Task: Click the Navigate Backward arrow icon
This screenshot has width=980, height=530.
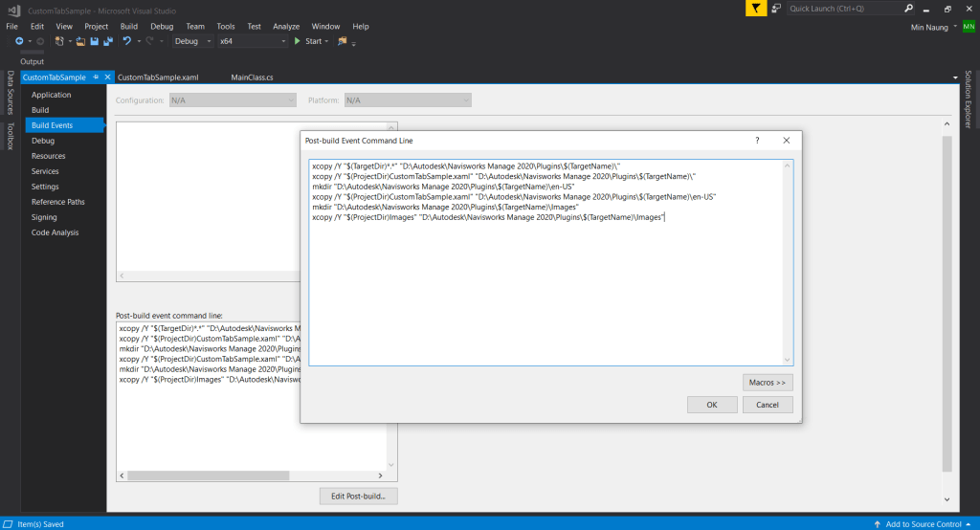Action: 18,41
